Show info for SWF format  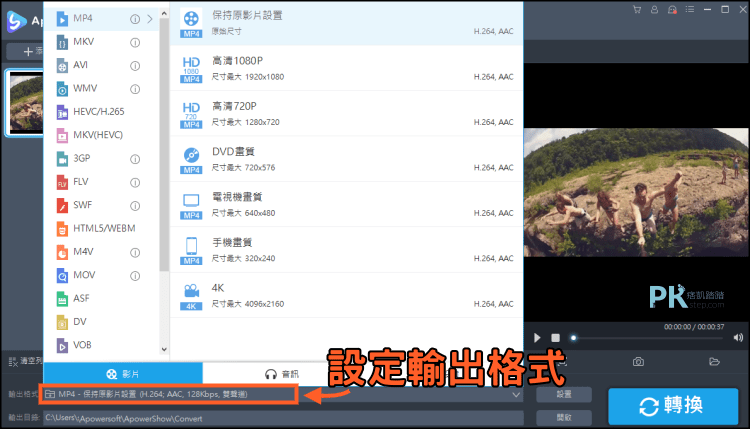coord(135,206)
